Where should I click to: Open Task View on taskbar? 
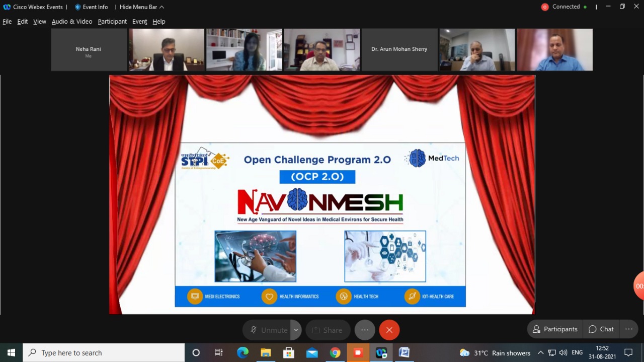click(218, 352)
